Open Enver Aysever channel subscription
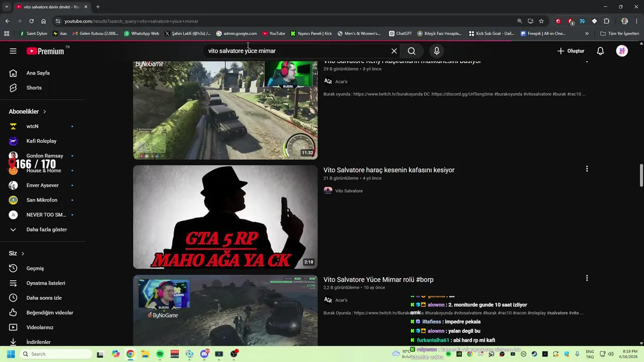The width and height of the screenshot is (644, 362). click(43, 185)
